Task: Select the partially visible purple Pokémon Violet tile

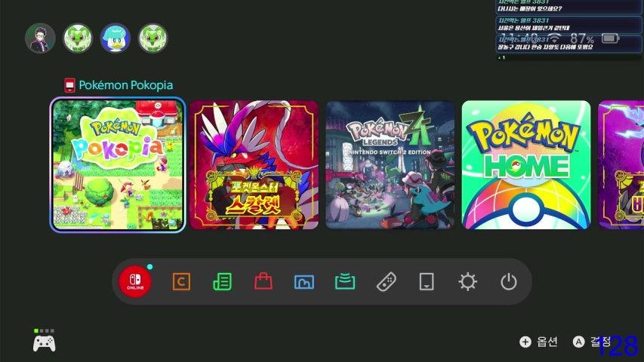Action: (x=621, y=164)
